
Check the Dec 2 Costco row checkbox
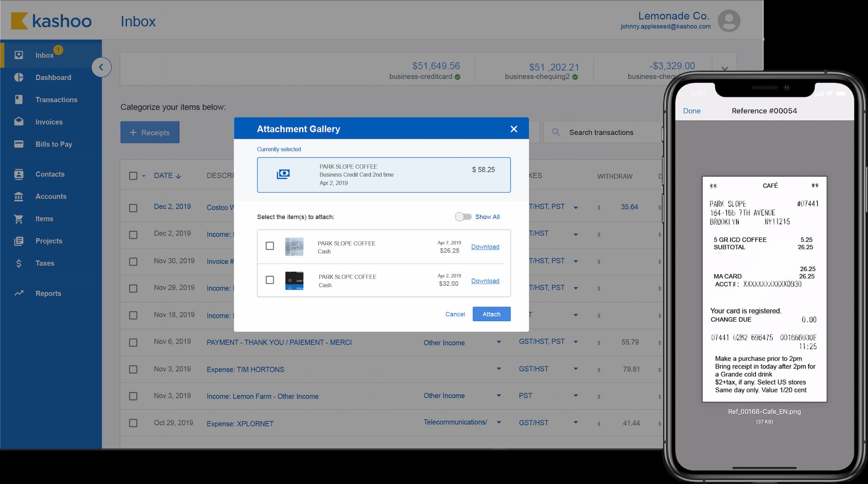pyautogui.click(x=133, y=208)
